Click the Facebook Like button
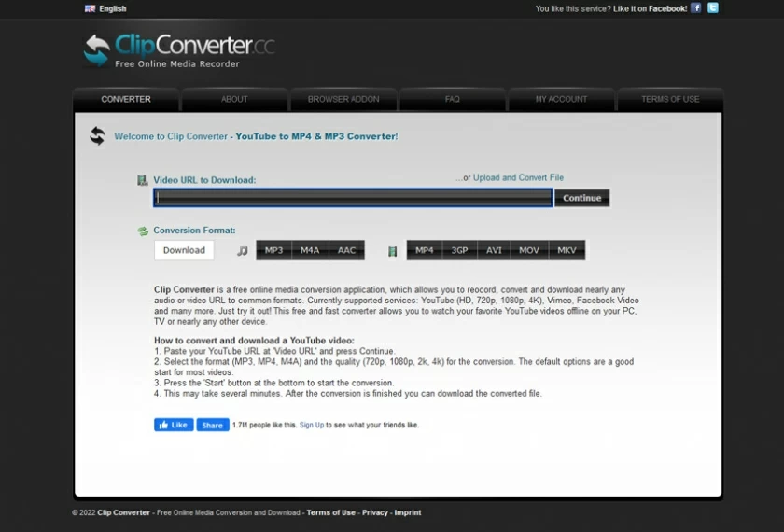Image resolution: width=784 pixels, height=532 pixels. [174, 425]
